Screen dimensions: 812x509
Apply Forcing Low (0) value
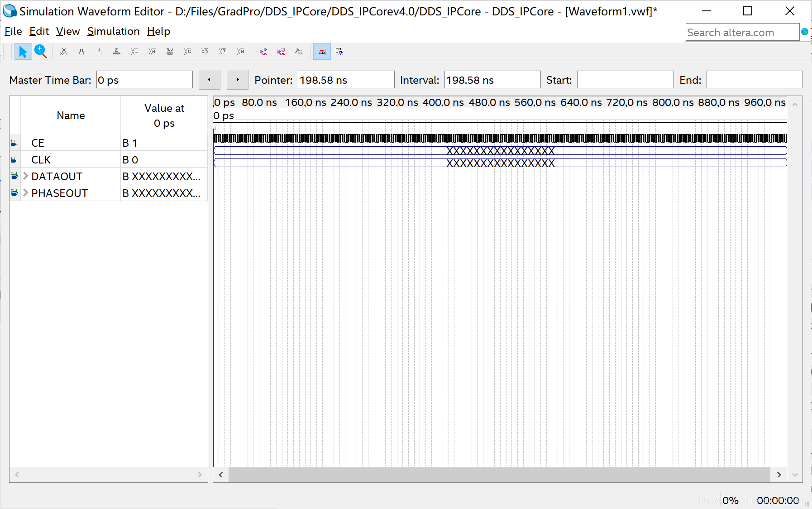(81, 52)
